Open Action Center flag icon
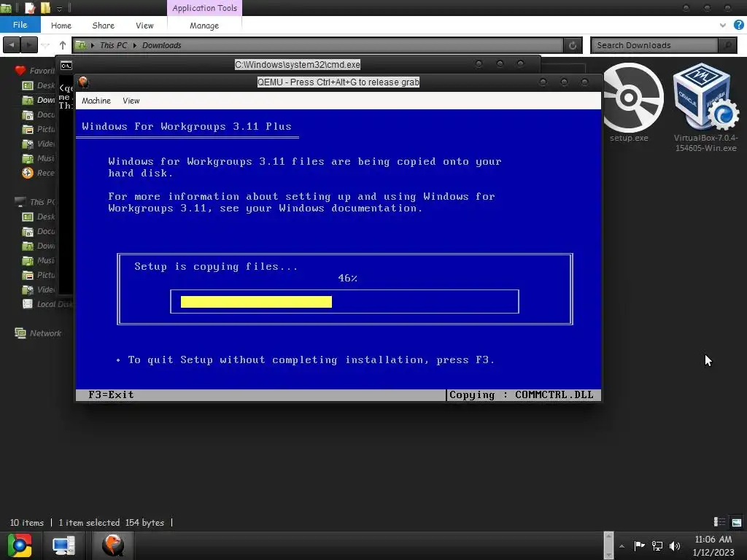 tap(639, 545)
